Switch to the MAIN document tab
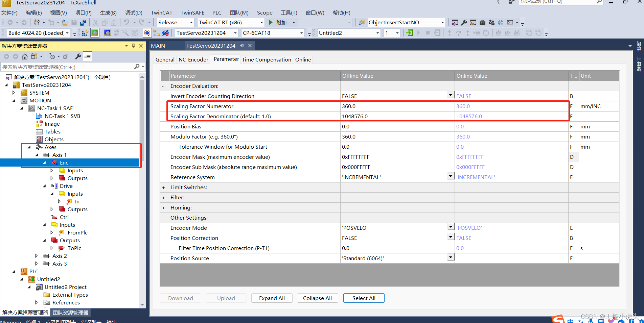The width and height of the screenshot is (644, 323). click(x=158, y=46)
